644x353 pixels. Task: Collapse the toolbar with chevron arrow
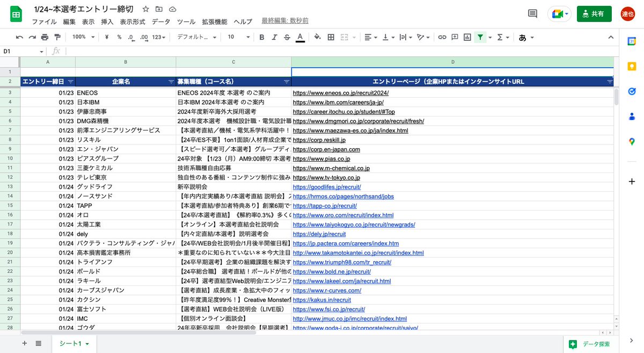(610, 37)
